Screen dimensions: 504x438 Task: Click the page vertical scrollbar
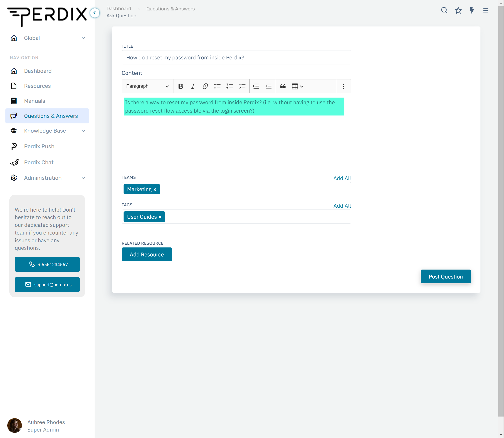click(501, 211)
